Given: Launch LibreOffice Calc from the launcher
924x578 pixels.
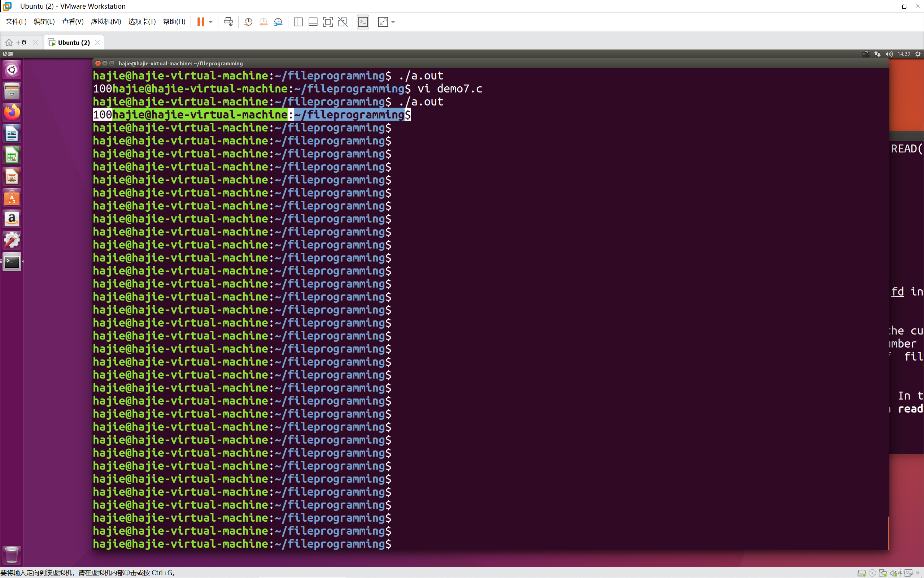Looking at the screenshot, I should point(12,155).
